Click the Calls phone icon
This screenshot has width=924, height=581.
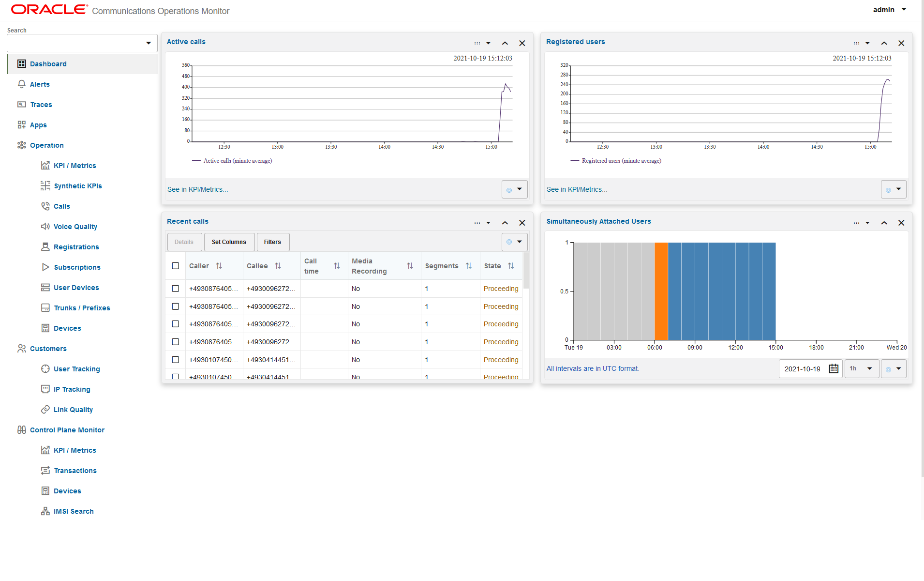45,206
